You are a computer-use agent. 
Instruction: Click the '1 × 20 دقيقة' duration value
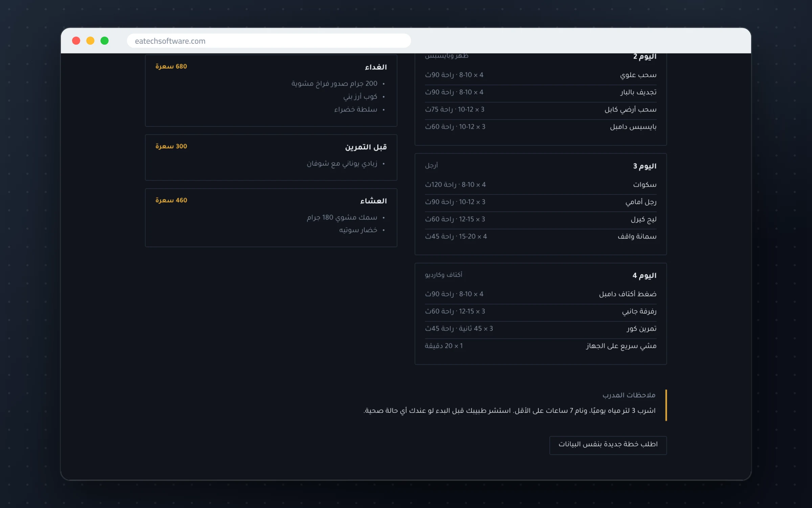pyautogui.click(x=444, y=346)
